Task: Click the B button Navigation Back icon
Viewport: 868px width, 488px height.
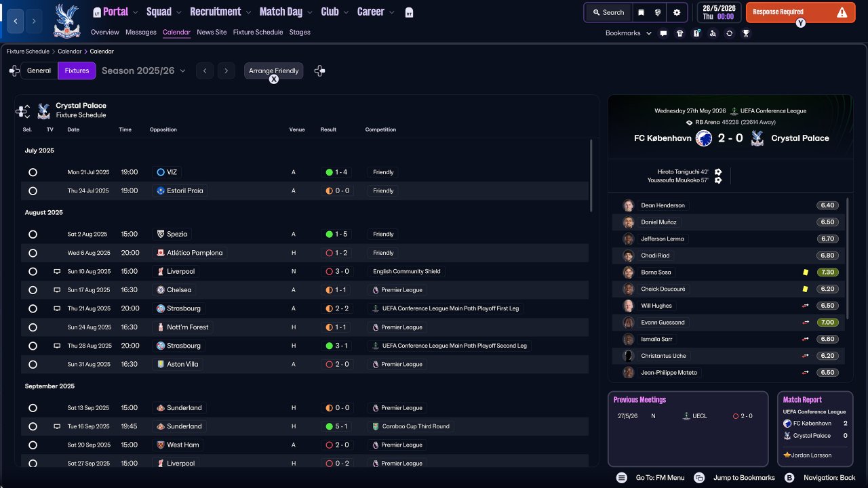Action: [789, 478]
